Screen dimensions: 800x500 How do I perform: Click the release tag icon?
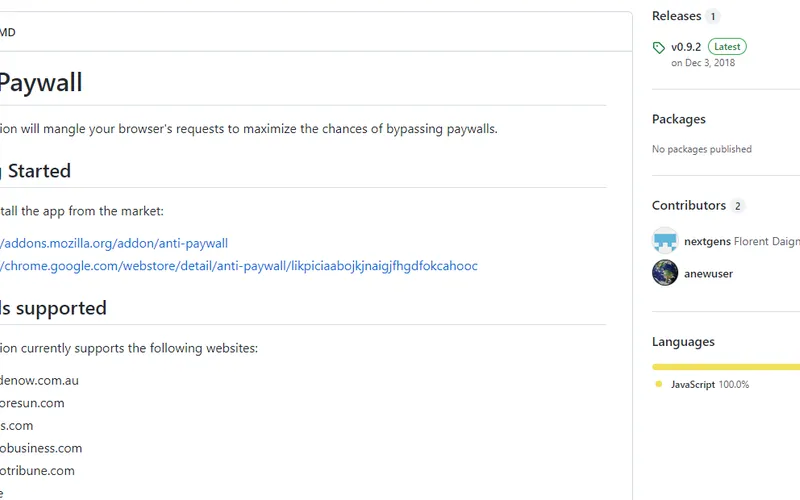(659, 48)
